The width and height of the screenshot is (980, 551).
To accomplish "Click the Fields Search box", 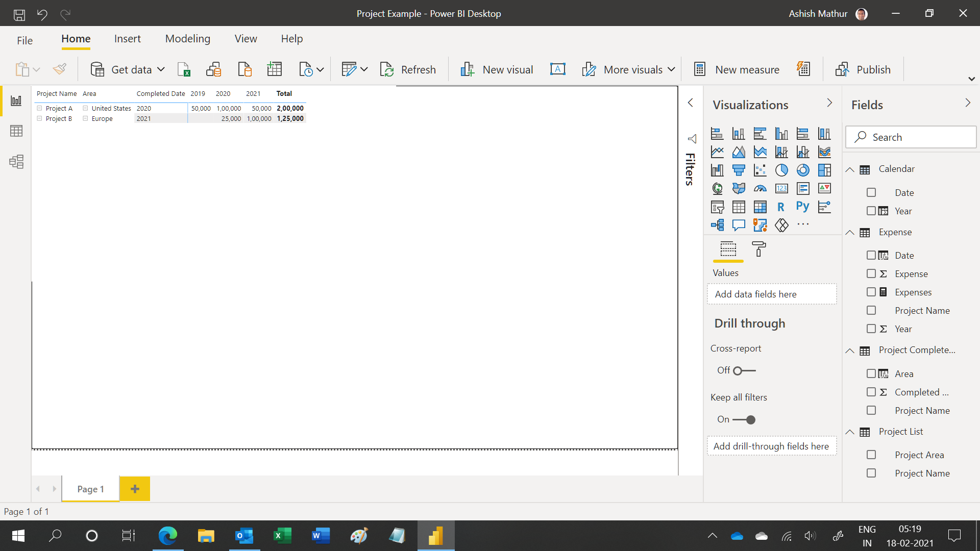I will [911, 137].
